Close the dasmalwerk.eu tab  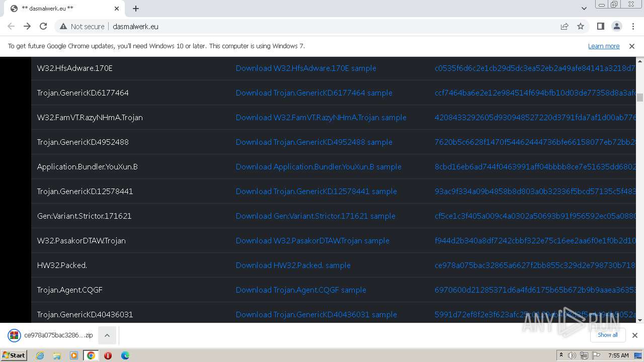click(x=117, y=9)
